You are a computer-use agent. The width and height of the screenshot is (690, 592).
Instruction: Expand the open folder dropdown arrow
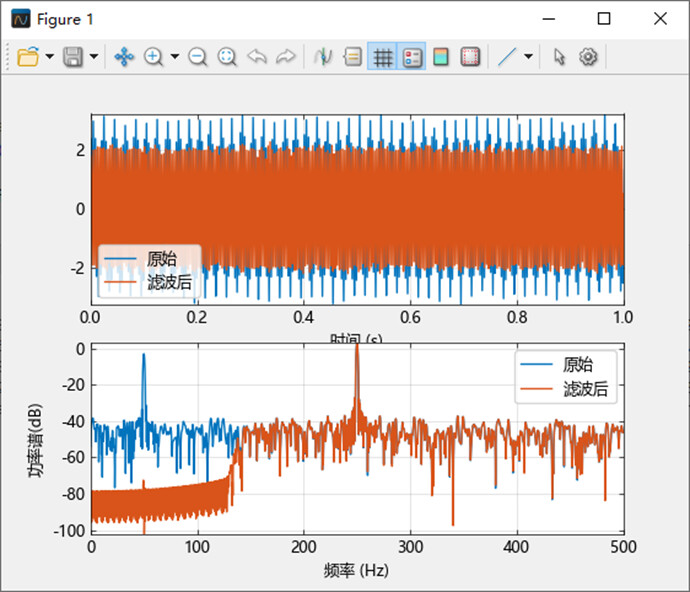coord(50,56)
